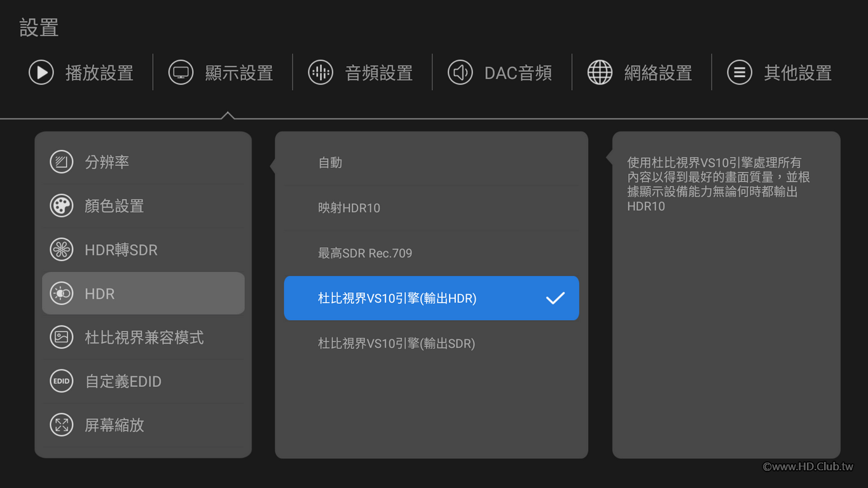Click the 設置 page title
Screen dimensions: 868x488
(39, 28)
